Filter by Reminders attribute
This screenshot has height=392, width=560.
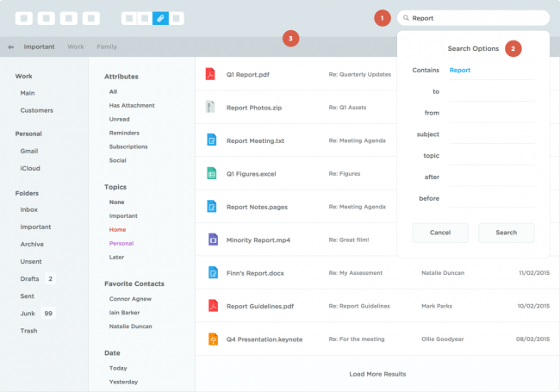click(x=124, y=134)
